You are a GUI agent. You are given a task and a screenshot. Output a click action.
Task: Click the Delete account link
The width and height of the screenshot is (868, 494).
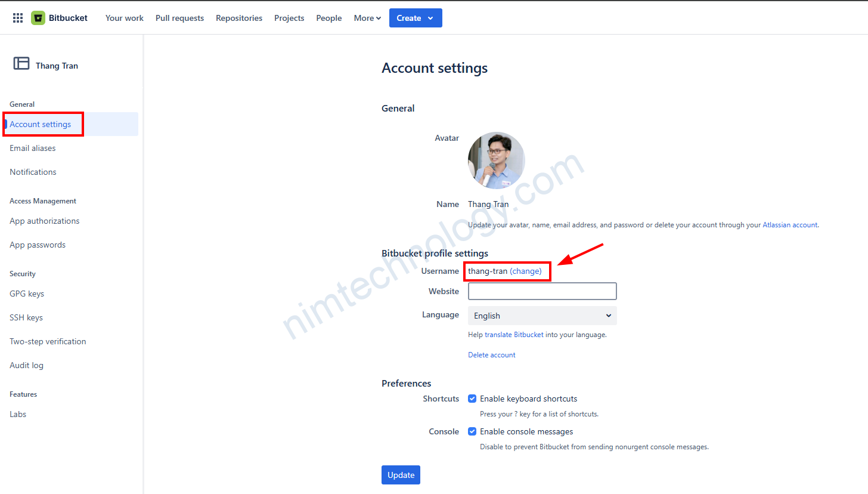pyautogui.click(x=491, y=355)
